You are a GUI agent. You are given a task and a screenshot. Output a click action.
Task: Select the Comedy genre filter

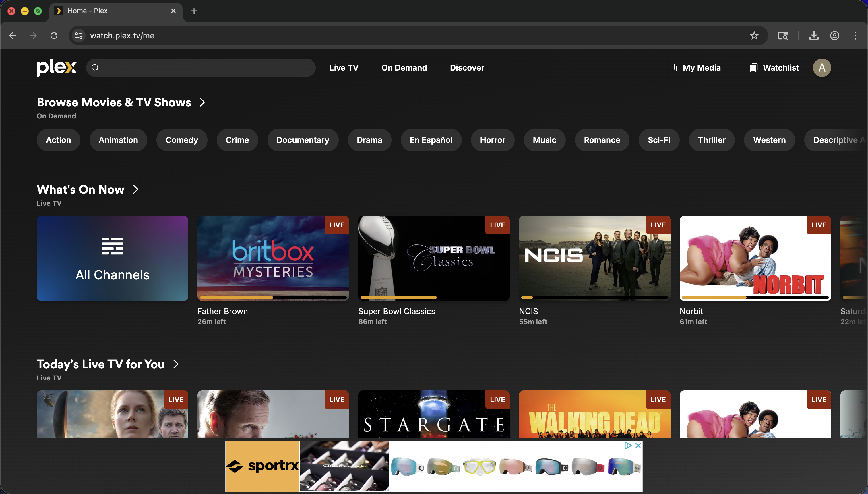click(x=182, y=140)
